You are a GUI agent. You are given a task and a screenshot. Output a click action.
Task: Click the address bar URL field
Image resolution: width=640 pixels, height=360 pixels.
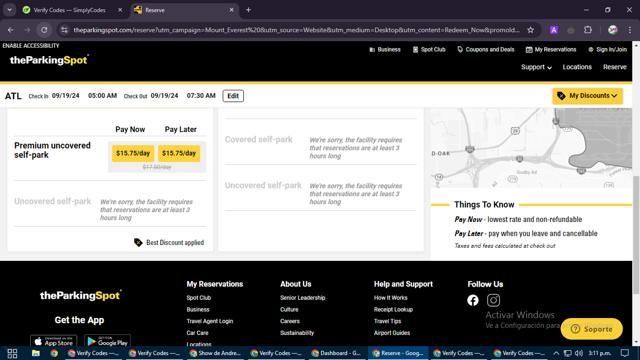point(296,30)
